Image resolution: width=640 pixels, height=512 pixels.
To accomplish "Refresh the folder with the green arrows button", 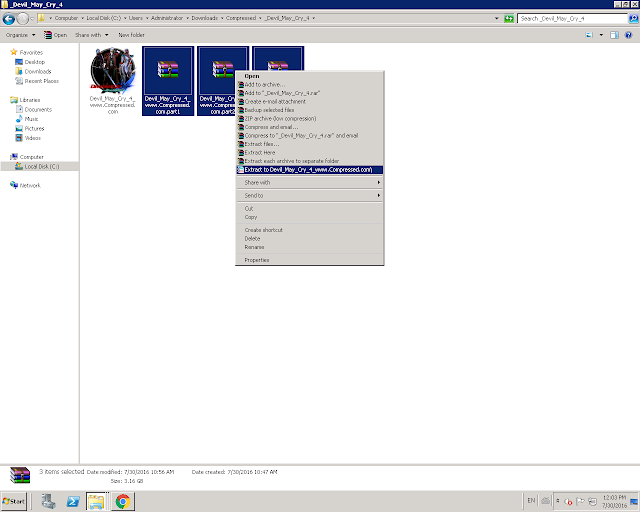I will coord(509,18).
